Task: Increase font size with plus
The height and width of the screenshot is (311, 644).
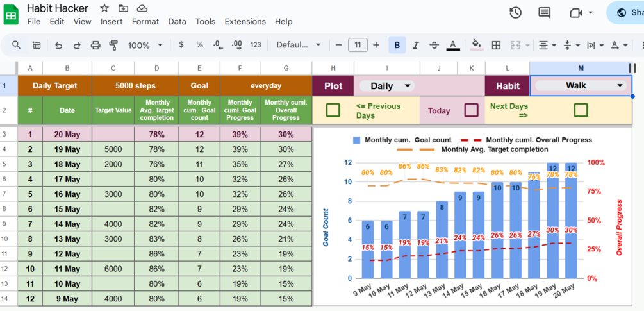Action: point(376,45)
